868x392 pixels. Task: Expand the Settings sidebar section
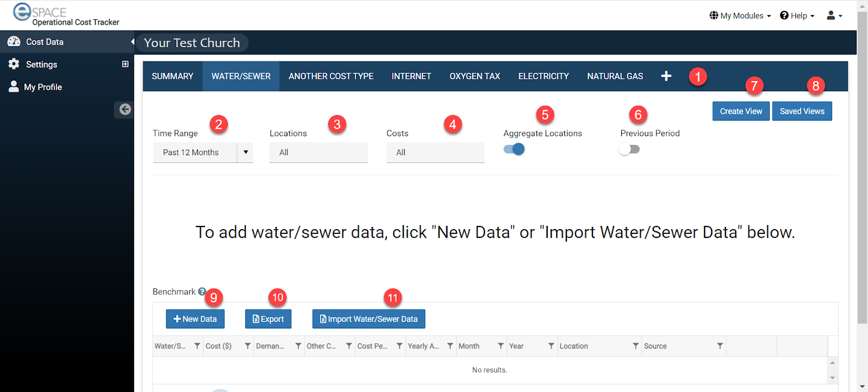coord(125,64)
